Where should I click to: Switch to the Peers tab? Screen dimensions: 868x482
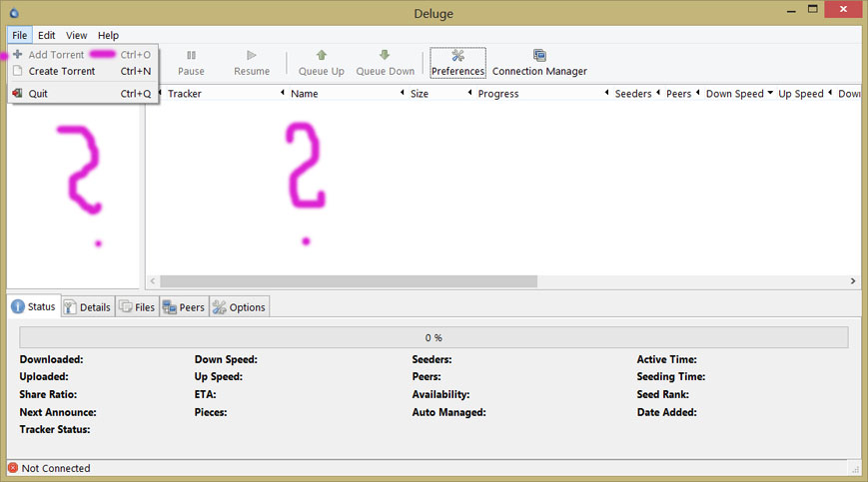point(185,307)
